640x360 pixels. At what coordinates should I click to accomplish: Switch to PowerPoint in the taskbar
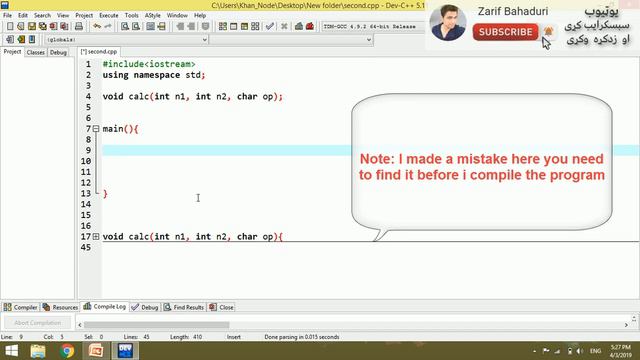[96, 351]
